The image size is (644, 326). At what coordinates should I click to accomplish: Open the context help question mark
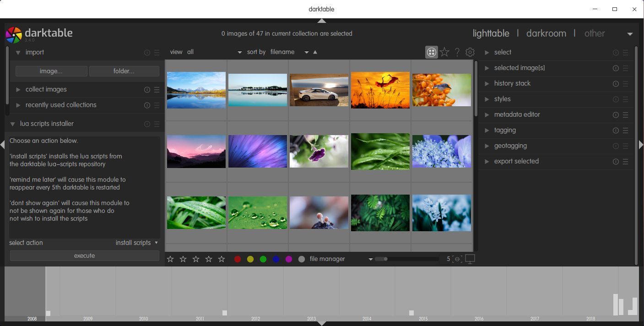[457, 52]
